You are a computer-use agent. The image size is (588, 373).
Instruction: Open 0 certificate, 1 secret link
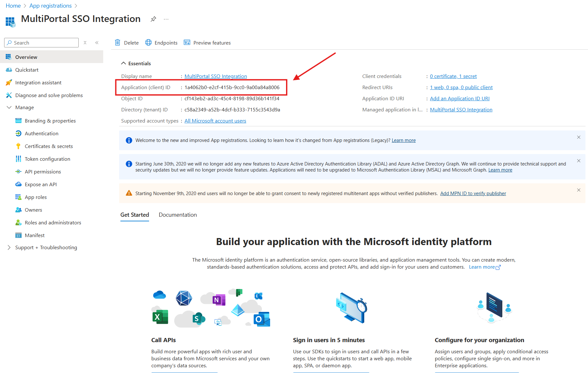pyautogui.click(x=453, y=76)
